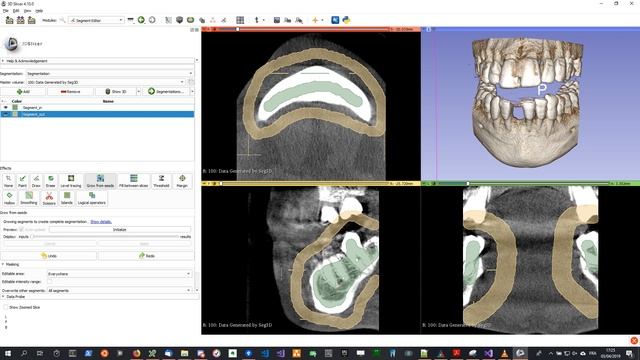Viewport: 640px width, 360px height.
Task: Toggle visibility of selected Segment_out row
Action: coord(6,114)
